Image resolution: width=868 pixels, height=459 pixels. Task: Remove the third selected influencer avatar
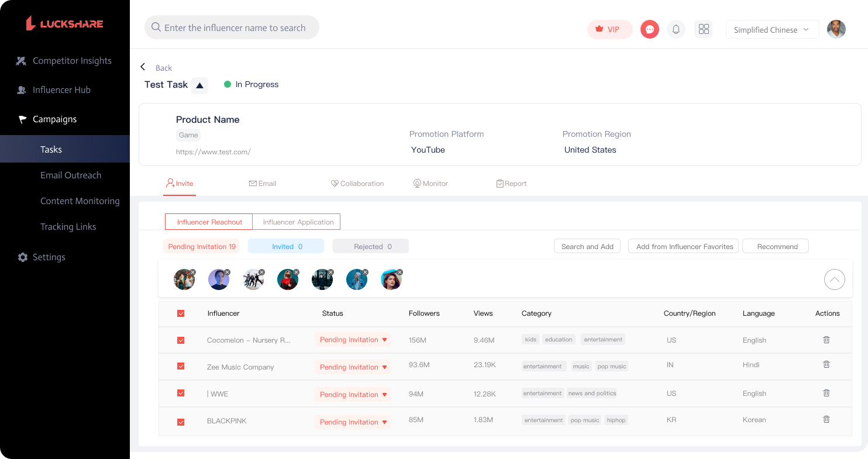[x=262, y=272]
